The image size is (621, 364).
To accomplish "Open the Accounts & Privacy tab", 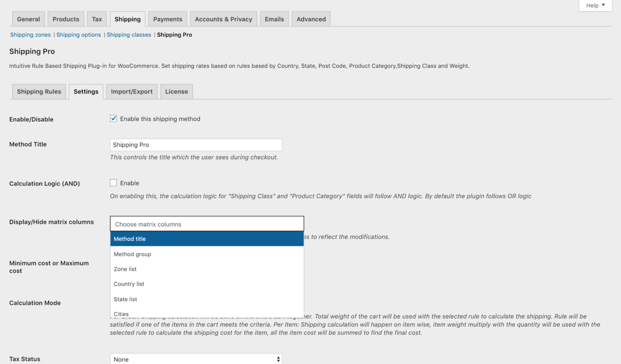I will 223,19.
